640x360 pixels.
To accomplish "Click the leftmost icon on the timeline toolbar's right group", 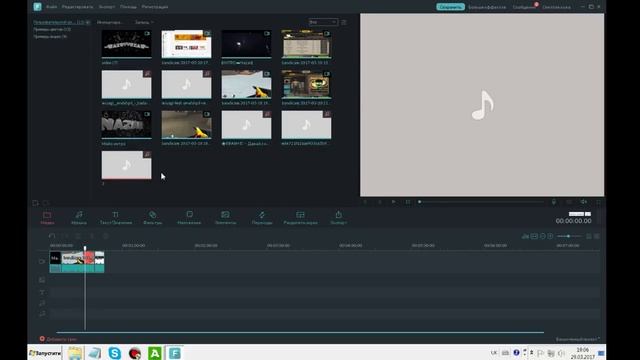I will pyautogui.click(x=525, y=236).
